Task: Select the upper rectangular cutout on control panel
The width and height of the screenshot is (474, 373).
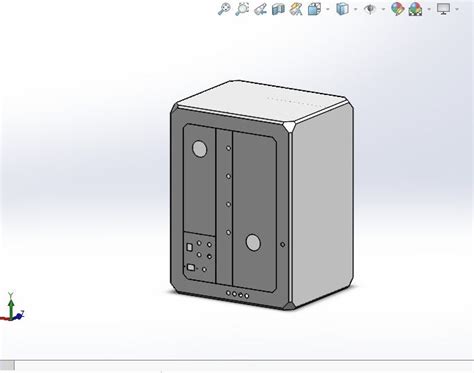Action: coord(189,247)
